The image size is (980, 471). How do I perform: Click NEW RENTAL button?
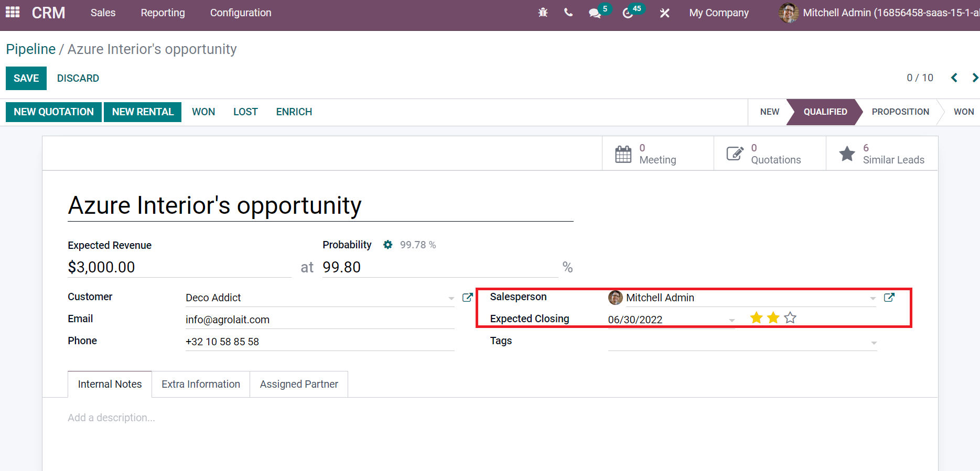(x=143, y=112)
